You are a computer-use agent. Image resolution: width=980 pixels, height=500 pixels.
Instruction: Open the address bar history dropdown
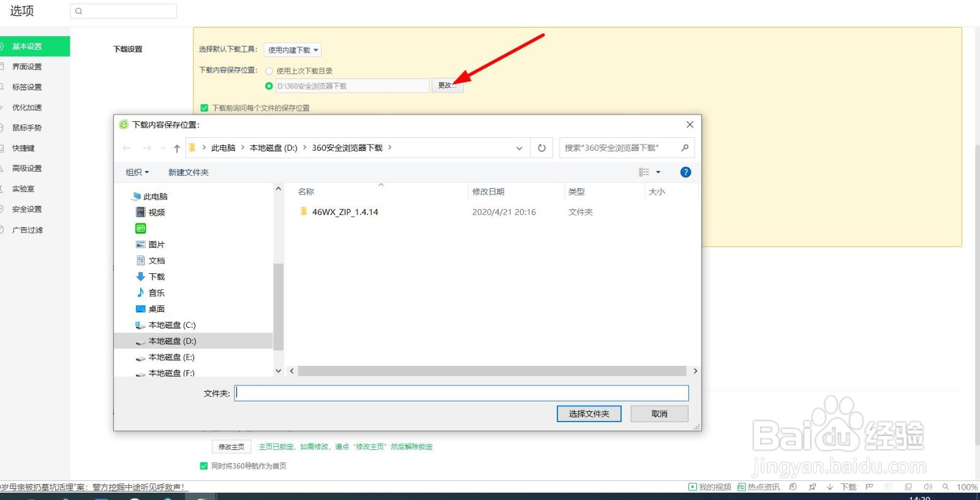519,148
